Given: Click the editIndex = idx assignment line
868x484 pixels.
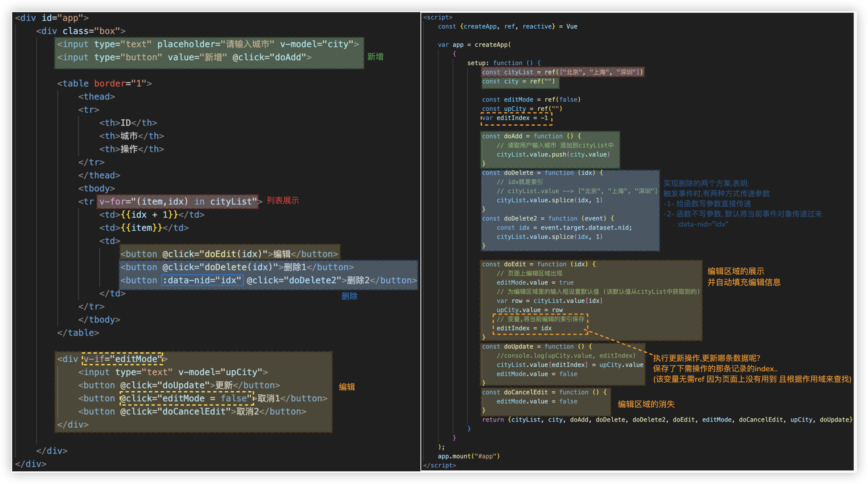Looking at the screenshot, I should [x=524, y=328].
